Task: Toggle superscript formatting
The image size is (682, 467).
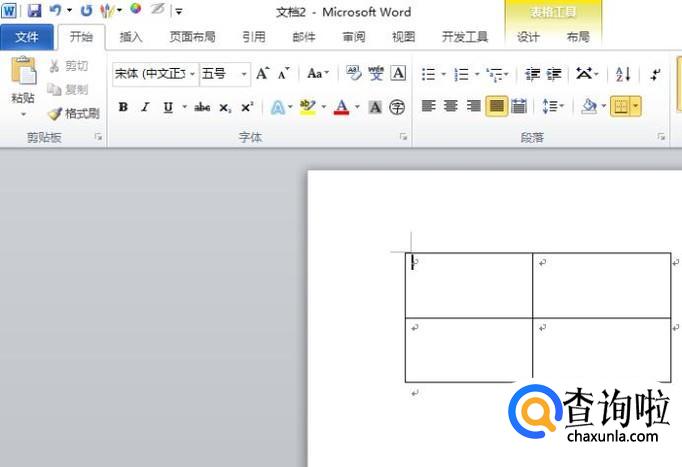Action: coord(247,107)
